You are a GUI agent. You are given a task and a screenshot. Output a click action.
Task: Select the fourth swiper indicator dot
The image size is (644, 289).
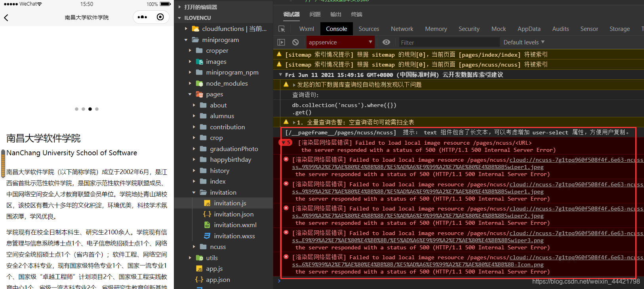click(x=97, y=109)
